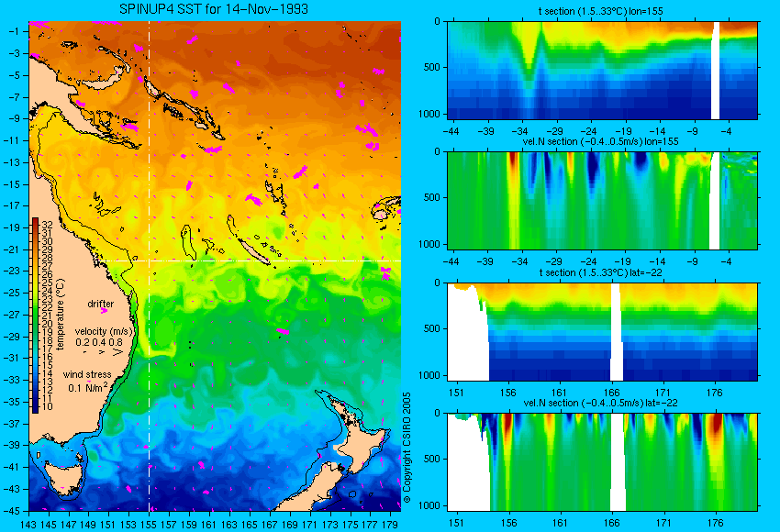Select the "0.1 N/m²" wind stress value
Image resolution: width=780 pixels, height=532 pixels.
click(x=87, y=387)
